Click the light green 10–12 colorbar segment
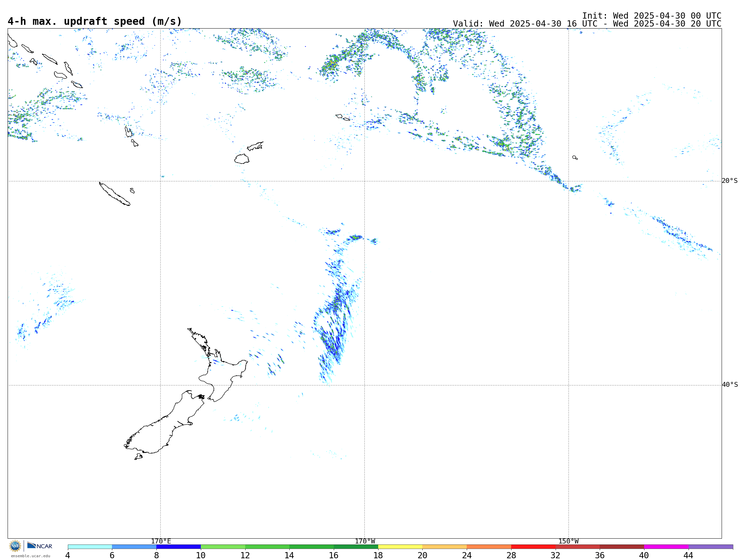The height and width of the screenshot is (560, 744). click(x=223, y=547)
